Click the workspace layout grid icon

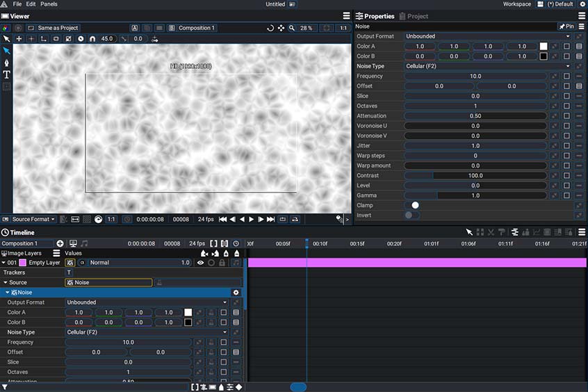[540, 4]
